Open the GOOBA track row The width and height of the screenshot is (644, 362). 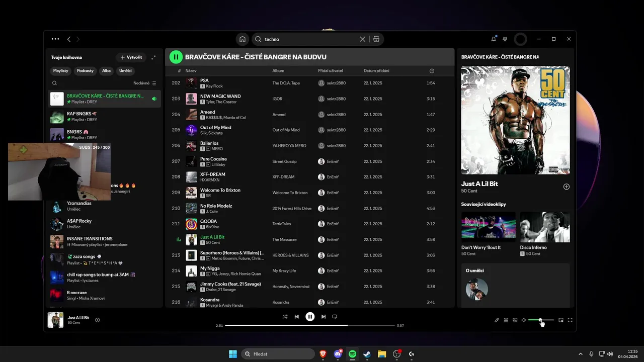[309, 224]
